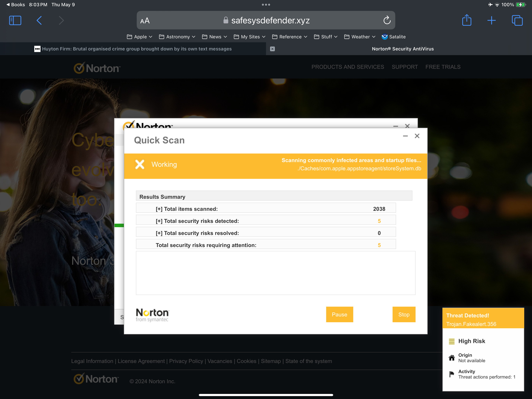This screenshot has height=399, width=532.
Task: Click the Origin house icon
Action: (452, 358)
